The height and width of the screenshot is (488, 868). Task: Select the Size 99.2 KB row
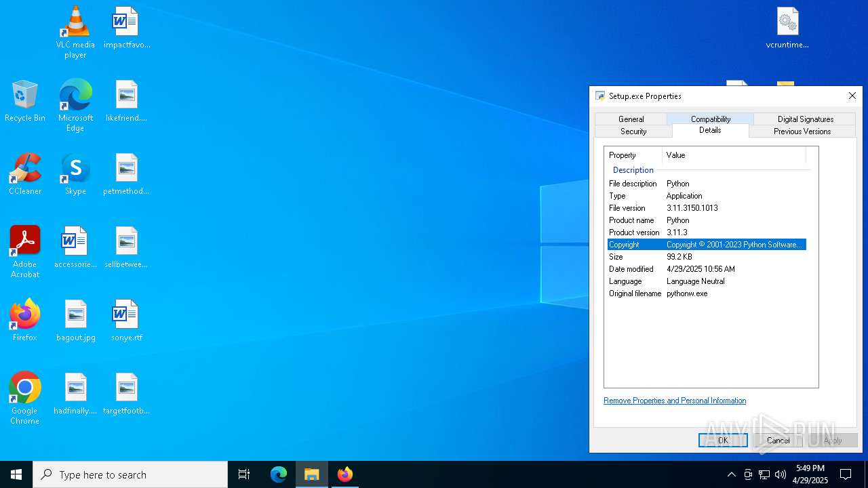(707, 257)
